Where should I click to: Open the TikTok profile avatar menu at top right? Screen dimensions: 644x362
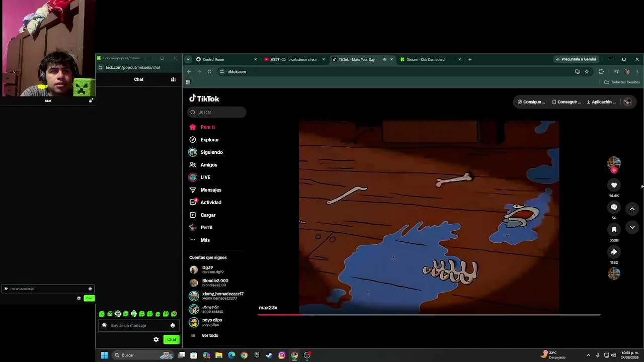(627, 102)
